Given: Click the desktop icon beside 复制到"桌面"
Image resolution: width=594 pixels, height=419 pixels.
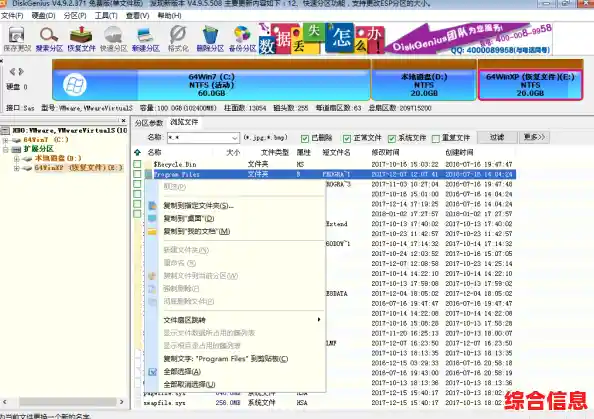Looking at the screenshot, I should coord(152,219).
